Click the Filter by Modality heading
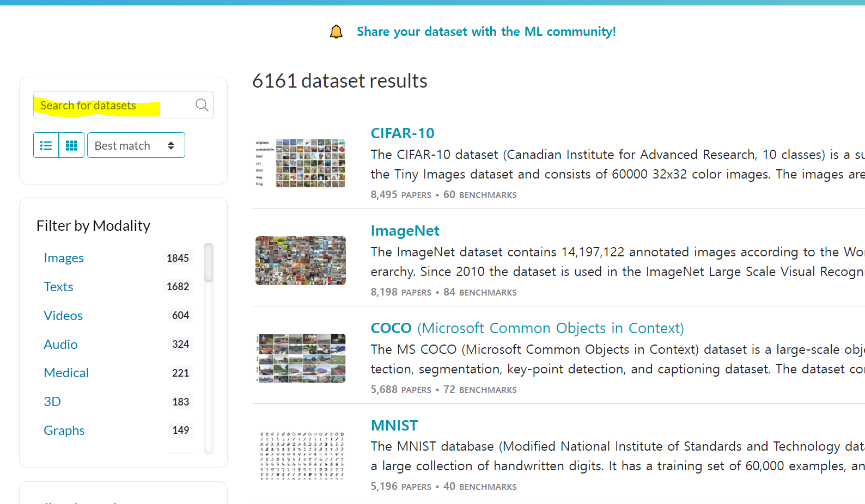Viewport: 865px width, 504px height. pyautogui.click(x=93, y=226)
